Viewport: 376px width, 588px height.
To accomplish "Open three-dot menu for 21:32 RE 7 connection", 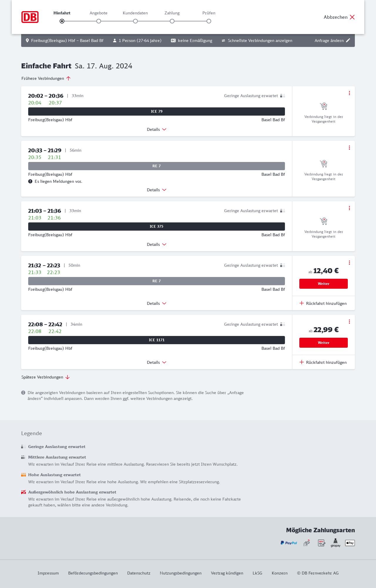I will tap(349, 263).
